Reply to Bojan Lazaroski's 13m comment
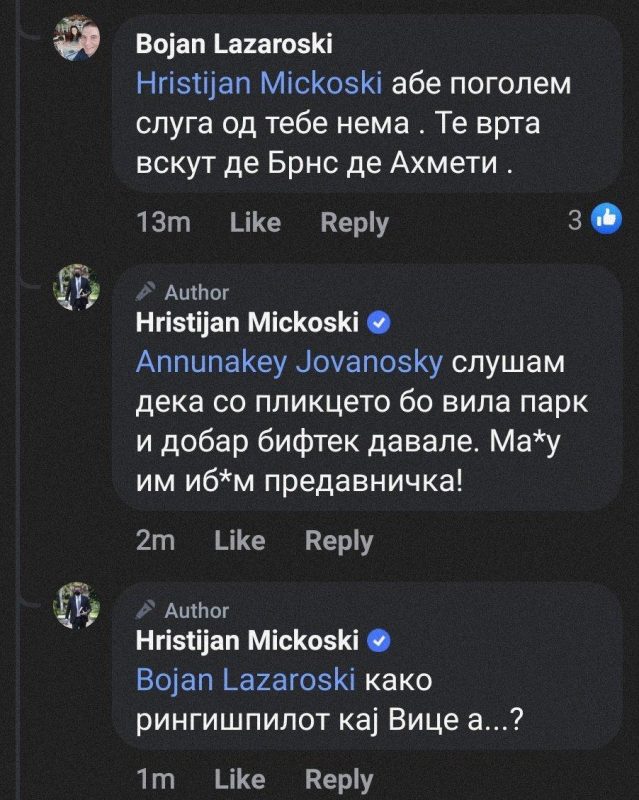Viewport: 639px width, 800px height. 354,222
